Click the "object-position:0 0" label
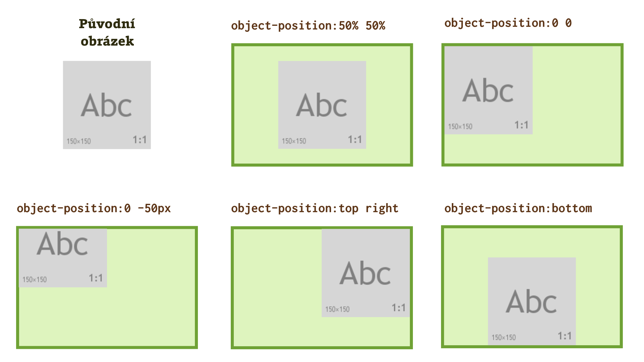Screen dimensions: 644x362 pos(508,23)
